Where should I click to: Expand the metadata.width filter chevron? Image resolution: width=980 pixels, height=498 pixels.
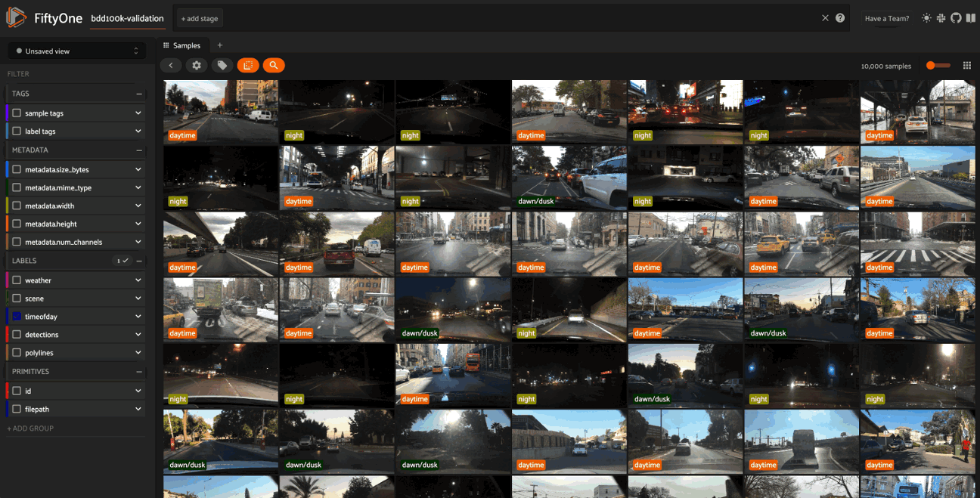pyautogui.click(x=138, y=206)
